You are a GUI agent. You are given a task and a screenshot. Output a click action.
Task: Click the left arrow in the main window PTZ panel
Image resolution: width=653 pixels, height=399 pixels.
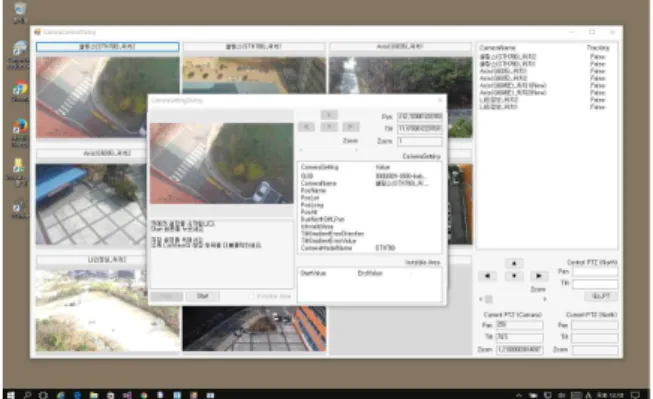point(488,276)
